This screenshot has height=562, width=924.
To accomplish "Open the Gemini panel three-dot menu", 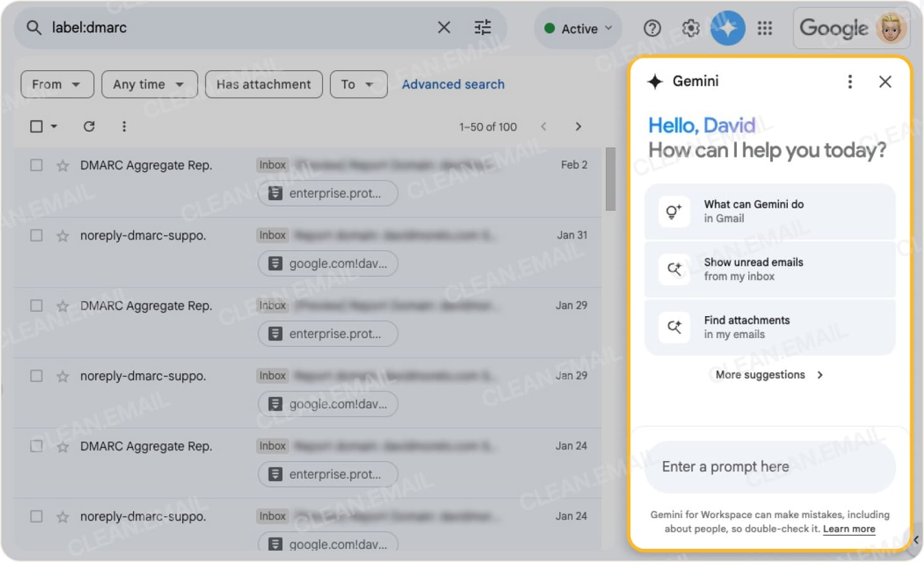I will pos(850,82).
